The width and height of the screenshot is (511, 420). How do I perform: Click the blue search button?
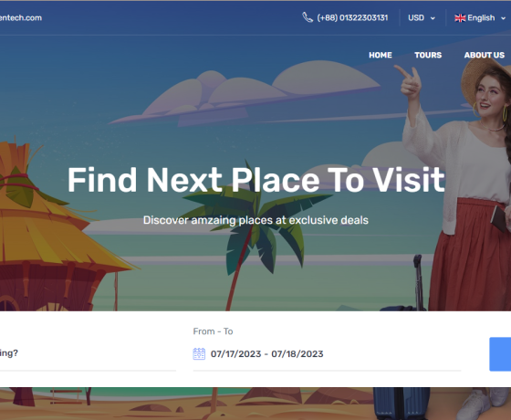pos(500,354)
